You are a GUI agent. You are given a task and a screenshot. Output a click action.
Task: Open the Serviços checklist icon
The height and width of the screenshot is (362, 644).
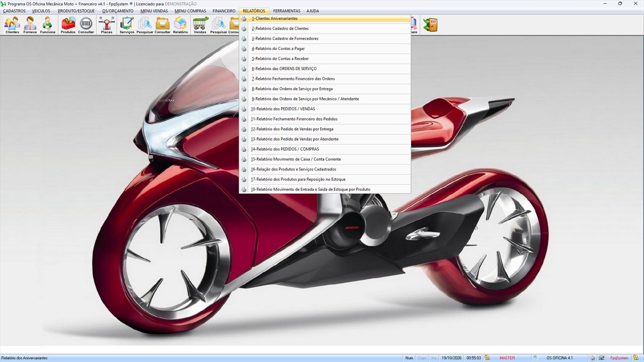(x=127, y=25)
